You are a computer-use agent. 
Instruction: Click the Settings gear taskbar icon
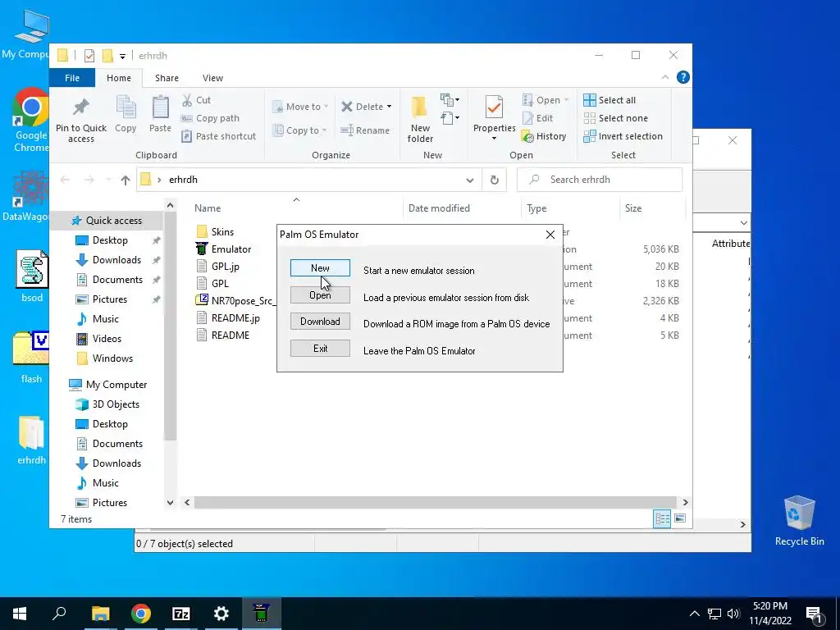221,614
